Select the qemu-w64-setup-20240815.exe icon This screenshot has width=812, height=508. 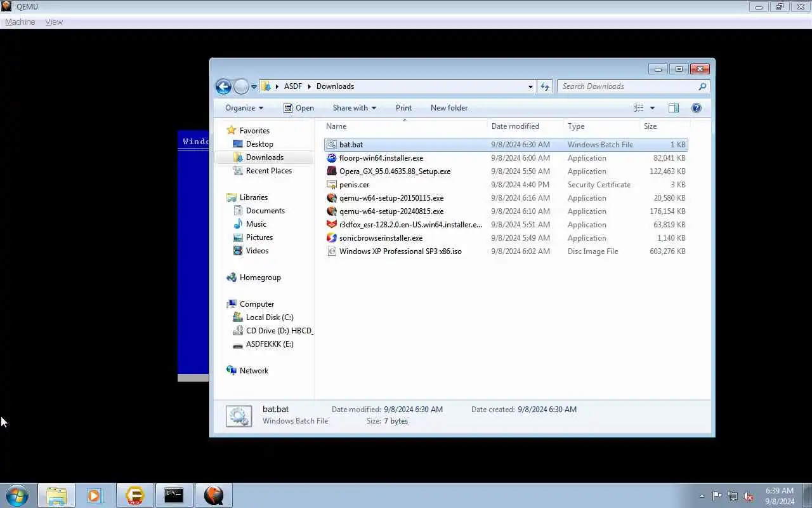pyautogui.click(x=331, y=211)
